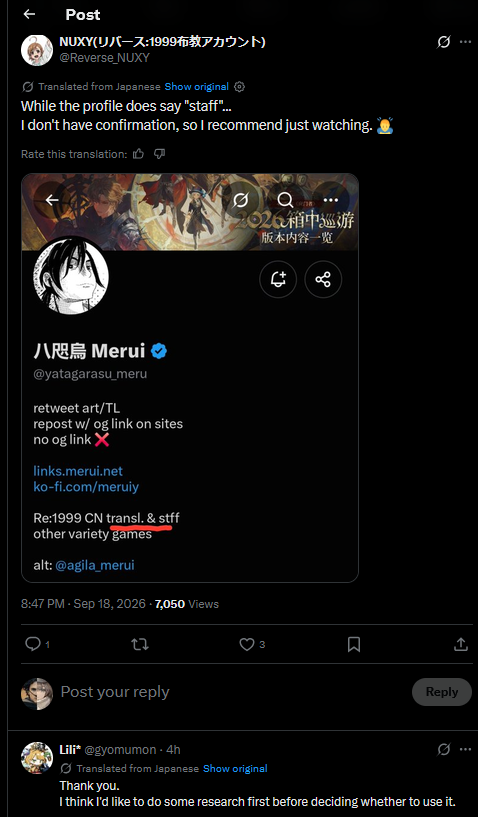Show original for Lili's reply
478x817 pixels.
(x=235, y=769)
